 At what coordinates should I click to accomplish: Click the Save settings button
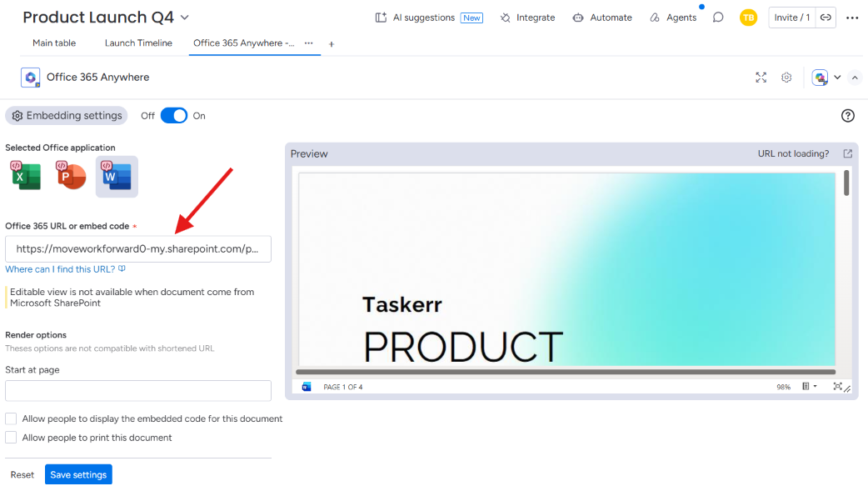point(78,474)
